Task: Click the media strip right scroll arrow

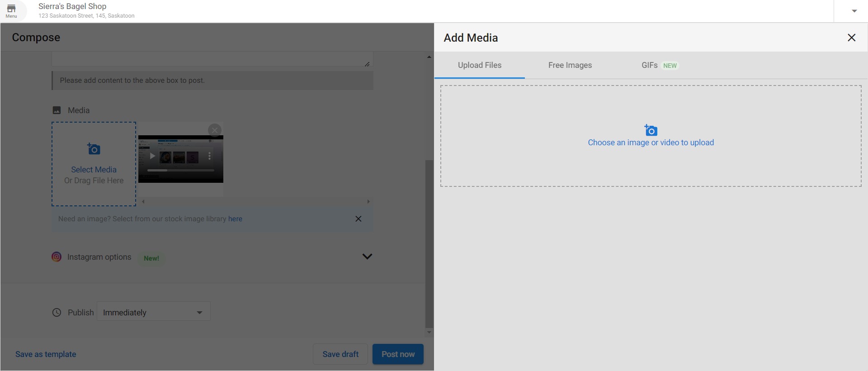Action: 368,202
